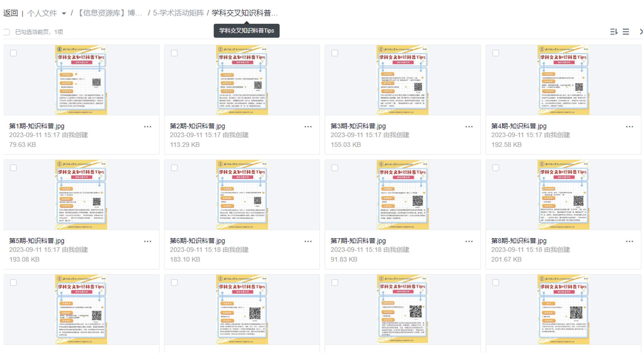Open more actions for 第7期-知识科普.jpg
Viewport: 644px width, 359px height.
[x=469, y=241]
